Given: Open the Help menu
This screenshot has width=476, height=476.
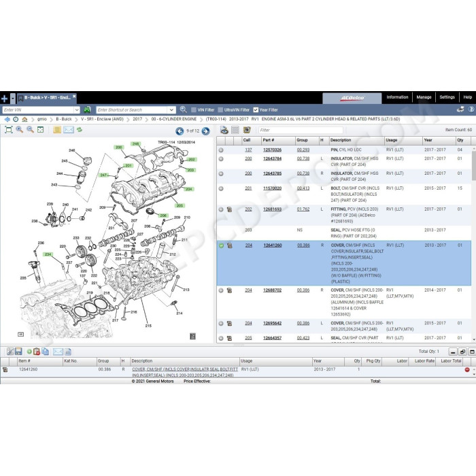Looking at the screenshot, I should tap(468, 97).
